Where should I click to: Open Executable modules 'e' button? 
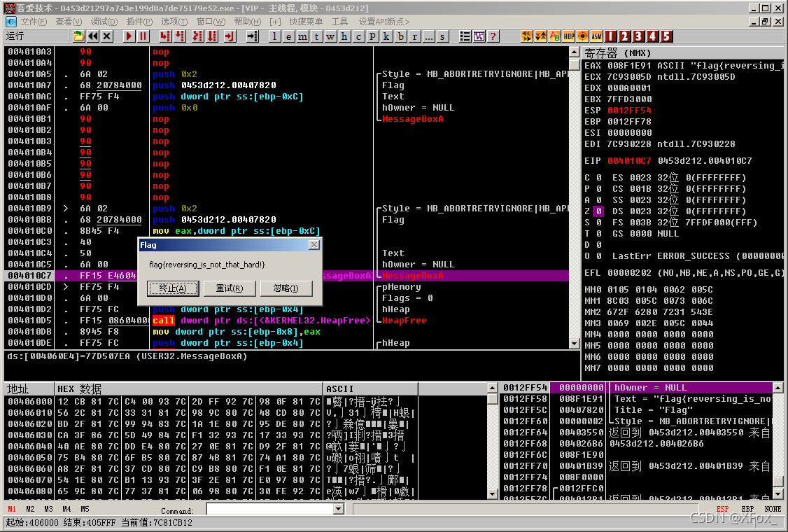[288, 36]
